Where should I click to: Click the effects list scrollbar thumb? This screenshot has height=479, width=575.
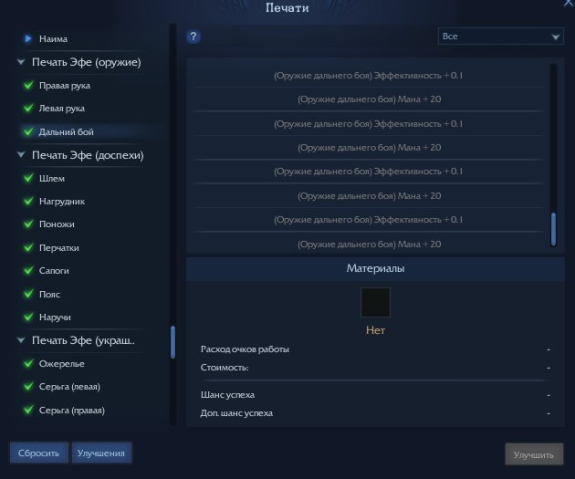tap(553, 229)
